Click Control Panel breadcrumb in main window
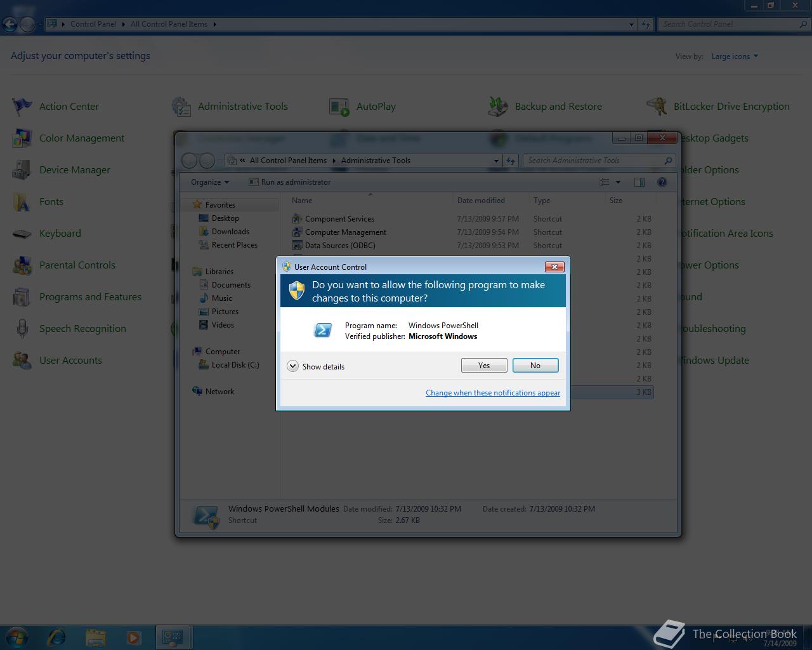The width and height of the screenshot is (812, 650). (x=93, y=24)
